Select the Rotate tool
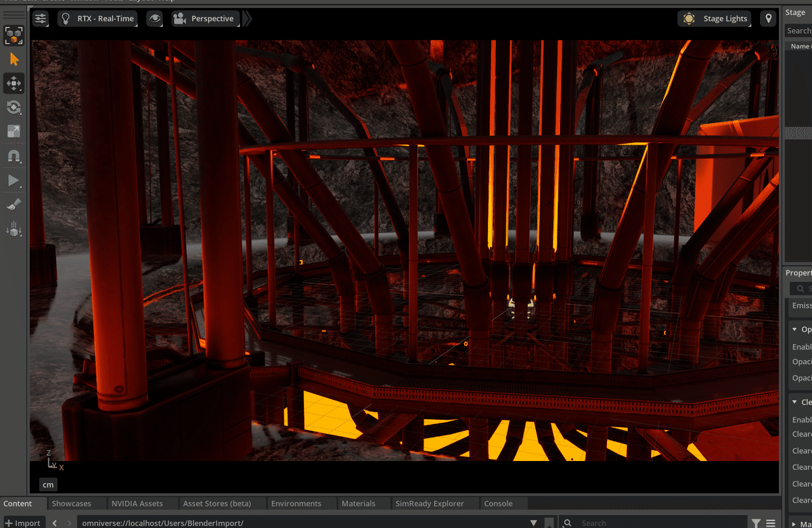The height and width of the screenshot is (528, 812). 14,107
